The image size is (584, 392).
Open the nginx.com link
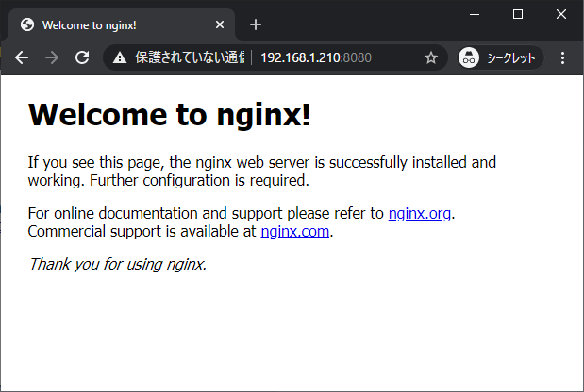295,231
